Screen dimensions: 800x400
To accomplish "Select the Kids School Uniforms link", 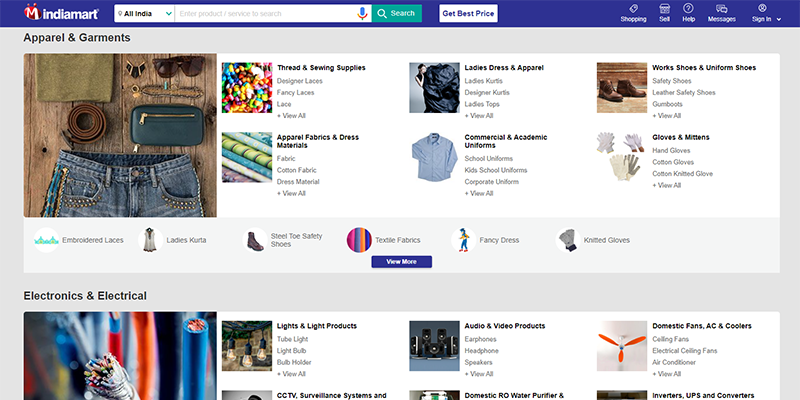I will pyautogui.click(x=496, y=170).
